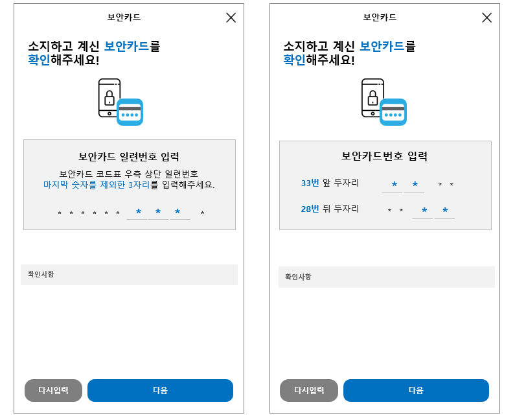Click the 28번 뒤 두자리 label

pyautogui.click(x=330, y=209)
